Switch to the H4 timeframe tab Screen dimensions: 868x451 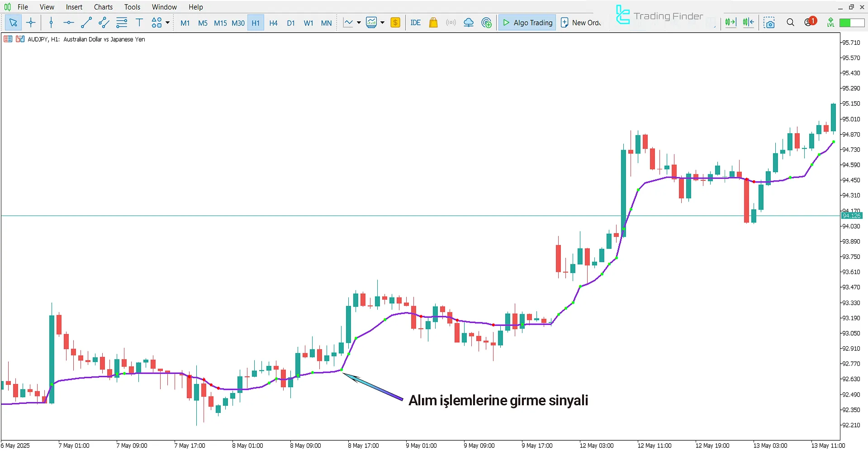click(x=273, y=23)
